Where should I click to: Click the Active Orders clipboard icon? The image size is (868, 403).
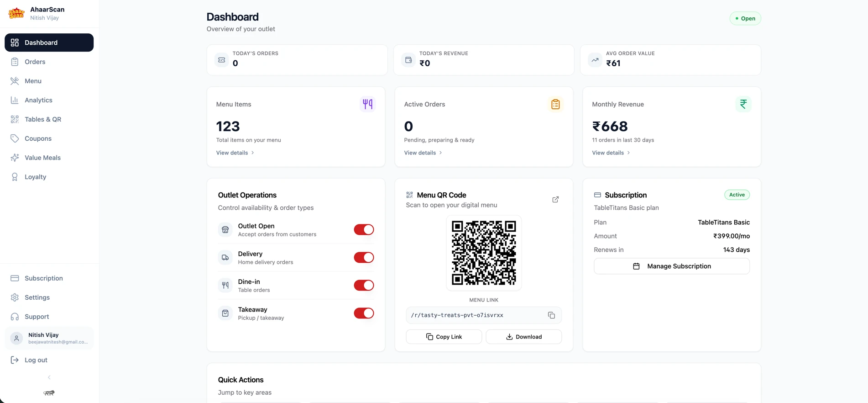(x=555, y=104)
